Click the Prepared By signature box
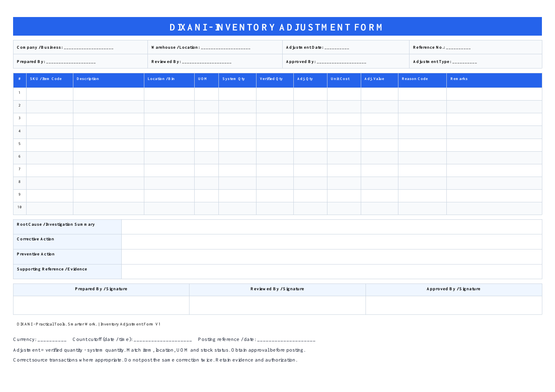The height and width of the screenshot is (392, 555). [101, 305]
